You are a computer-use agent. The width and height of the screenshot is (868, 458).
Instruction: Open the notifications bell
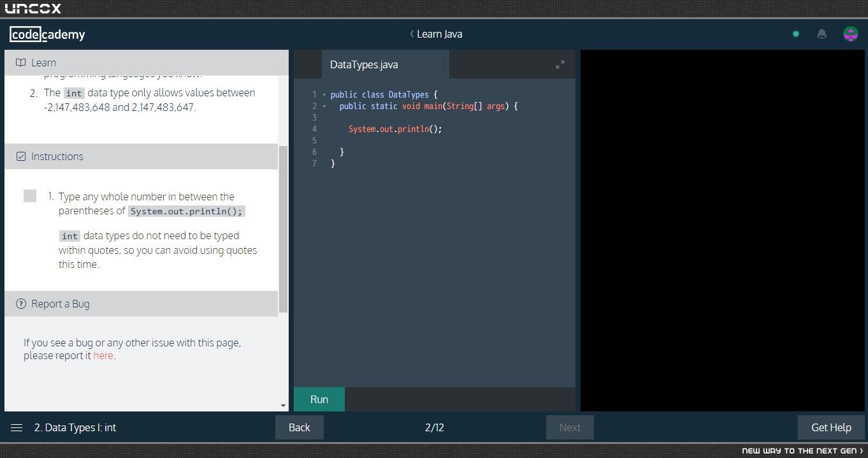click(x=821, y=34)
